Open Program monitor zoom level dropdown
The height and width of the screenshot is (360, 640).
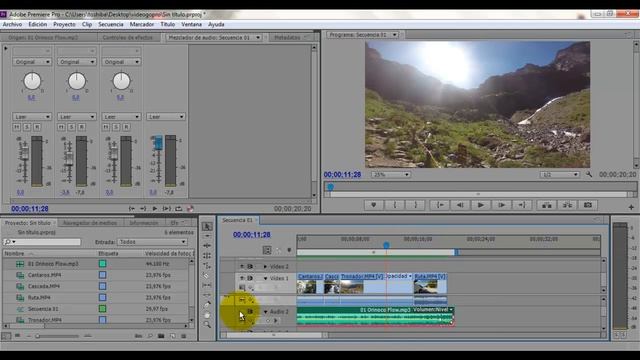pyautogui.click(x=391, y=175)
